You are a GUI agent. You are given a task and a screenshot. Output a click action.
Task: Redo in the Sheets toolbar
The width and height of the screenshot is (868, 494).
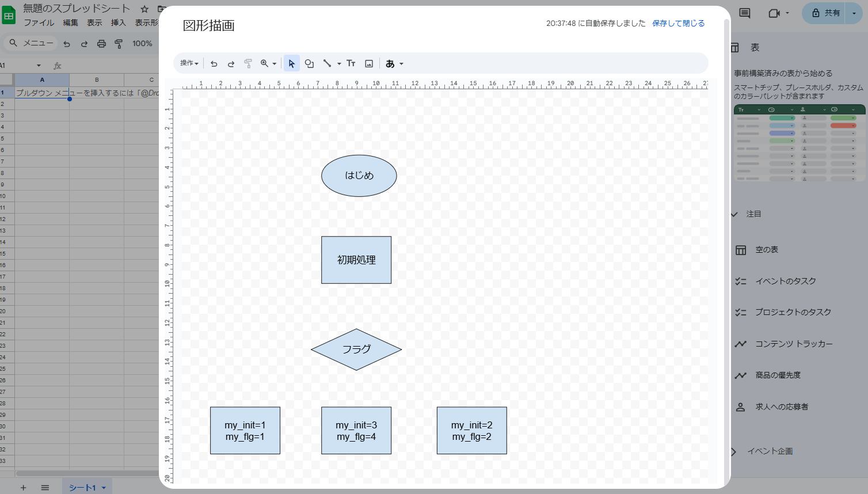pos(84,44)
